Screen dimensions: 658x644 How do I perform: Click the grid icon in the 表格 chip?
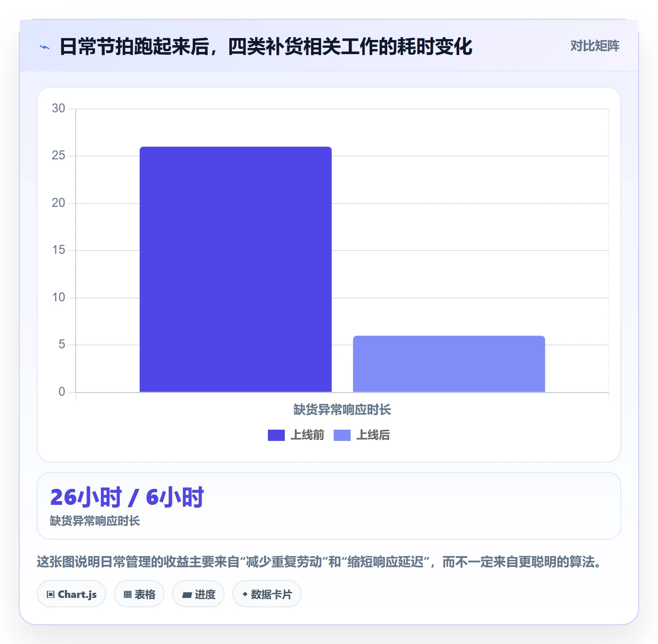127,595
